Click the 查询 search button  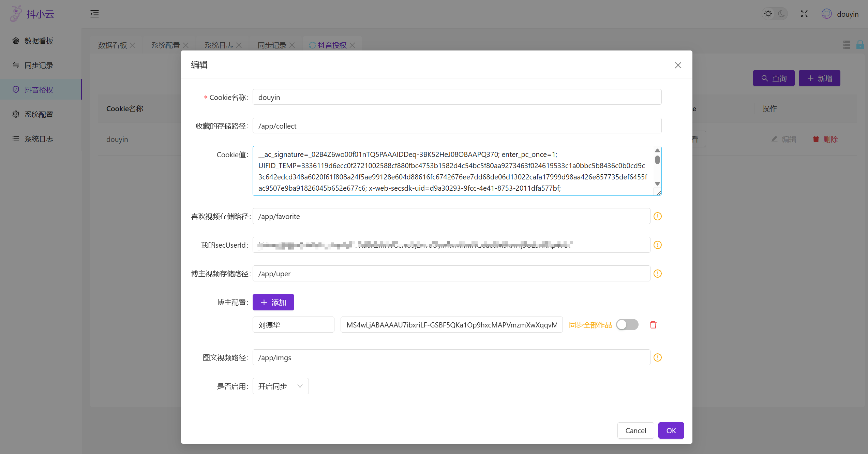coord(774,78)
